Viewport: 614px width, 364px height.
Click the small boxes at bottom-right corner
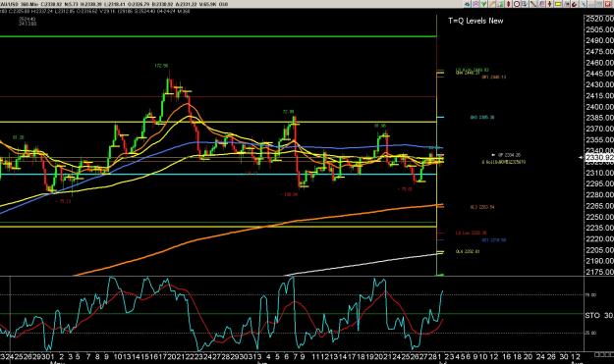point(604,354)
